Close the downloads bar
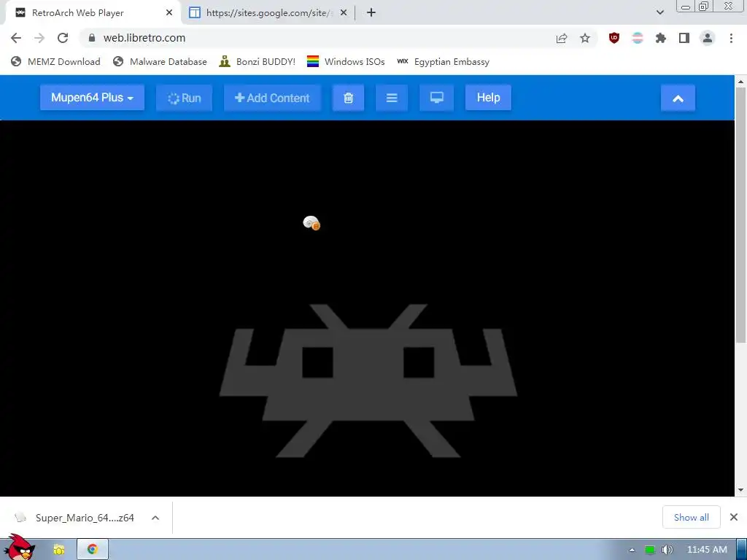Viewport: 747px width, 560px height. [734, 517]
